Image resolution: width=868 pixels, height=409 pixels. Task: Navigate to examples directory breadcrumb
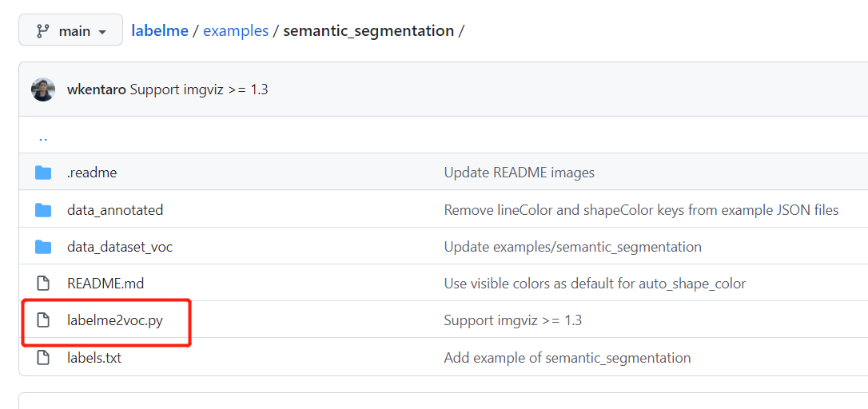click(236, 31)
